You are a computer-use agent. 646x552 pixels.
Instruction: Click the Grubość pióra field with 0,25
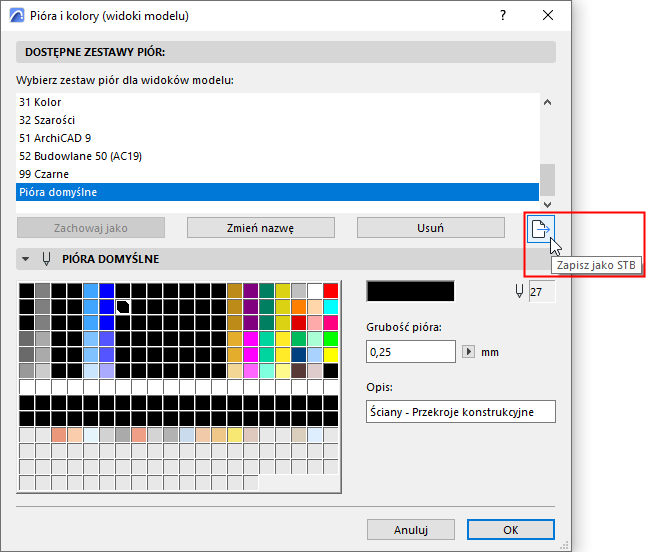pyautogui.click(x=411, y=351)
